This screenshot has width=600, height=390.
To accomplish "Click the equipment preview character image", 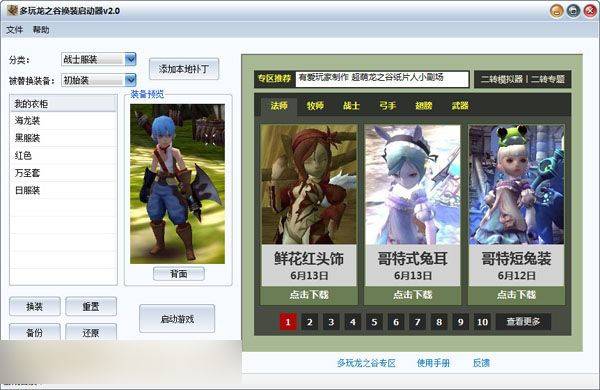I will click(x=178, y=184).
